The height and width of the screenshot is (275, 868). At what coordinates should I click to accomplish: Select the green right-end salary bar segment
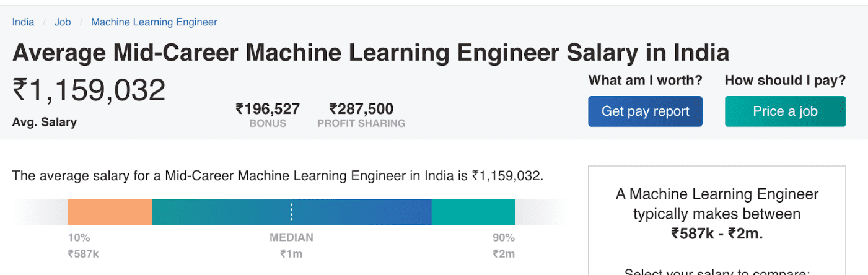point(473,212)
